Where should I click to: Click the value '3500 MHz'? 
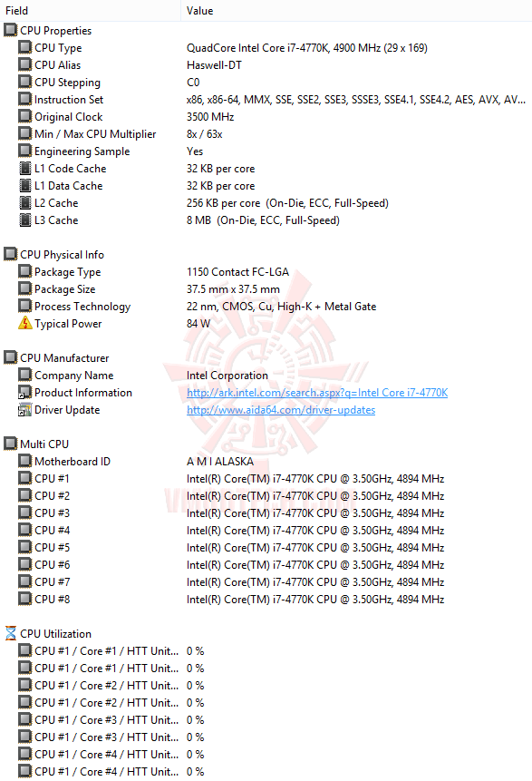coord(210,116)
